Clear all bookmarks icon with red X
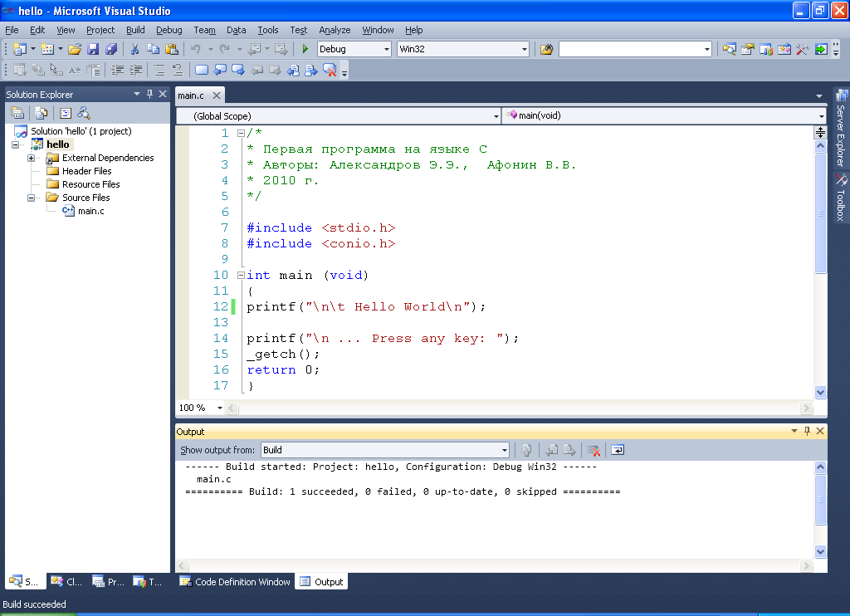Image resolution: width=850 pixels, height=616 pixels. [x=330, y=70]
